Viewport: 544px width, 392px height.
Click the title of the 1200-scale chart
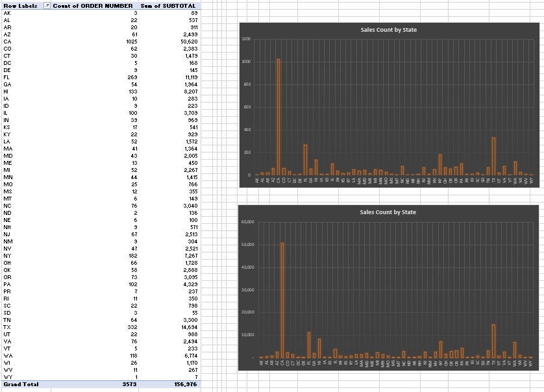pyautogui.click(x=389, y=30)
